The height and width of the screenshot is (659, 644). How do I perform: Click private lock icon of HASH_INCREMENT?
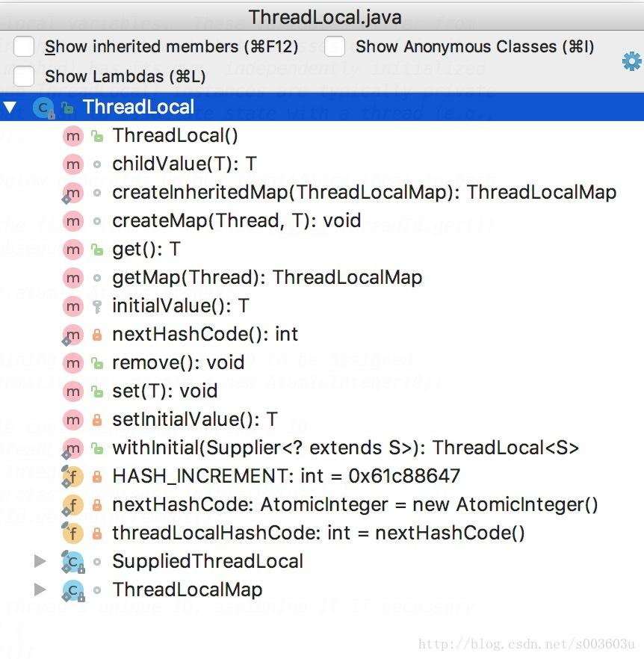97,477
